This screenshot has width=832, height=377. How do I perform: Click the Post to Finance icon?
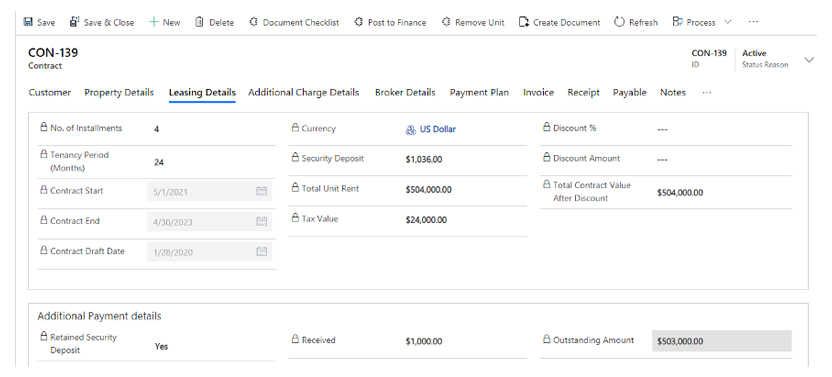(x=358, y=22)
